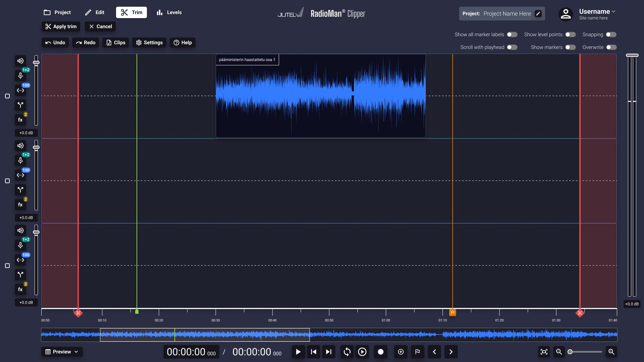Toggle loop playback icon

tap(347, 352)
